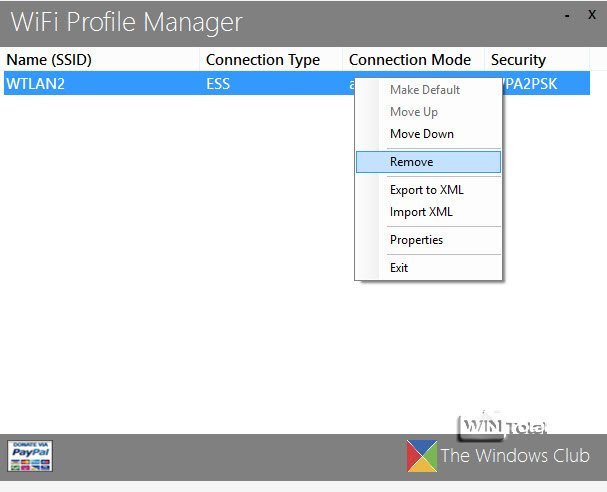607x492 pixels.
Task: Choose Import XML menu entry
Action: click(421, 212)
